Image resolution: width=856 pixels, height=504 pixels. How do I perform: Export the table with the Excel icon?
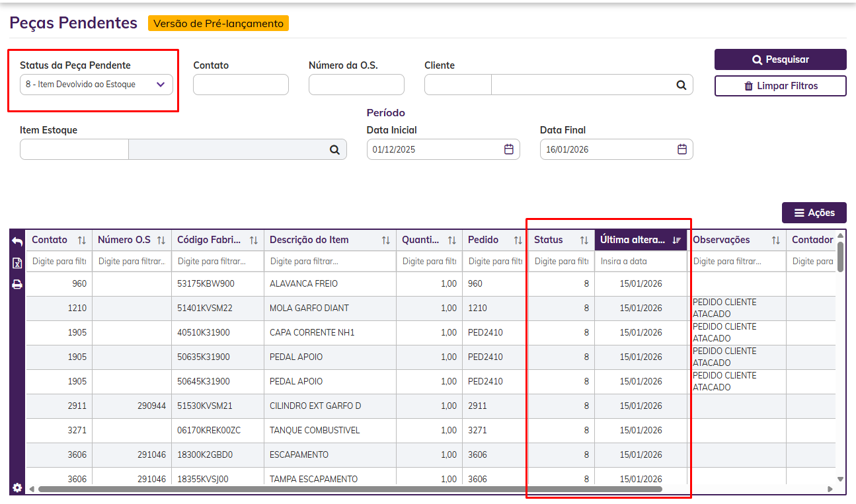17,264
